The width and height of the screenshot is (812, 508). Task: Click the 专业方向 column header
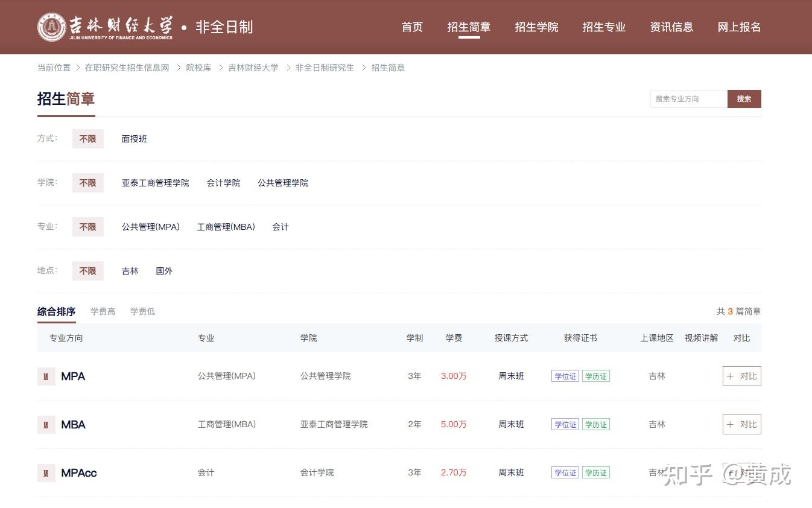click(66, 338)
